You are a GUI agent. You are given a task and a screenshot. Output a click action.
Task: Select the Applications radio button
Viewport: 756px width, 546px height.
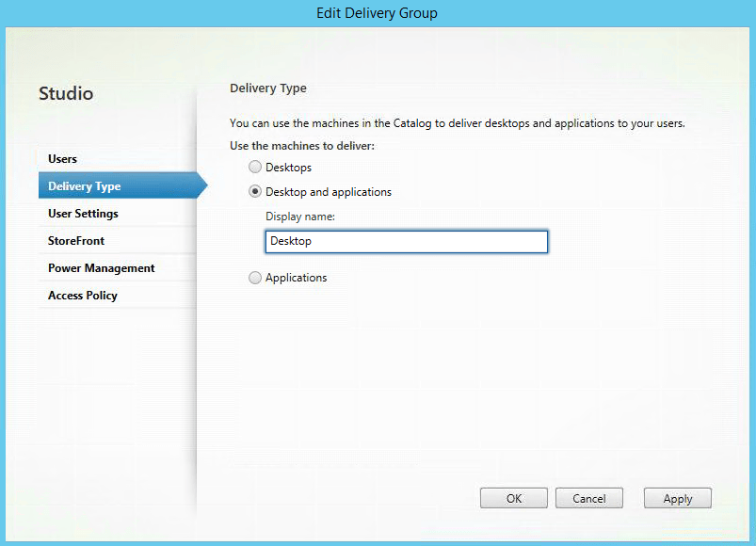(255, 278)
